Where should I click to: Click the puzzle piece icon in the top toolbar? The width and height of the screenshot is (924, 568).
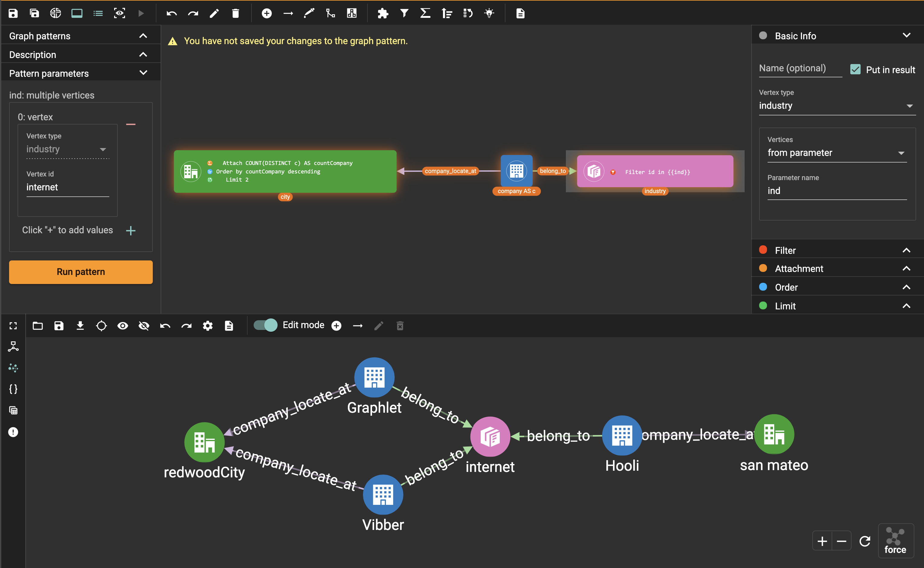[383, 14]
